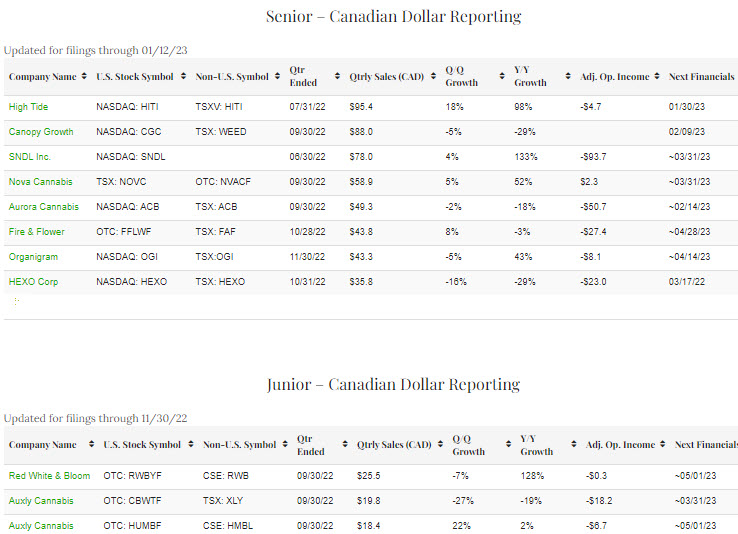This screenshot has width=738, height=534.
Task: Go to the Aurora Cannabis page
Action: (42, 207)
